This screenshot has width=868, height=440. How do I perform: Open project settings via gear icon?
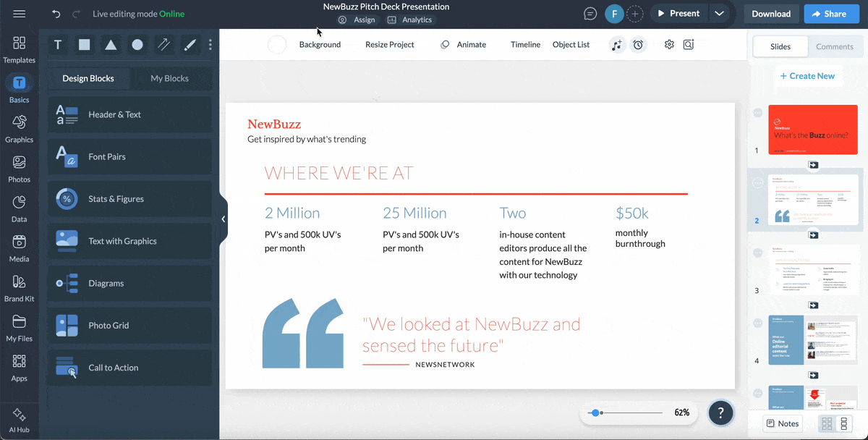pos(668,44)
